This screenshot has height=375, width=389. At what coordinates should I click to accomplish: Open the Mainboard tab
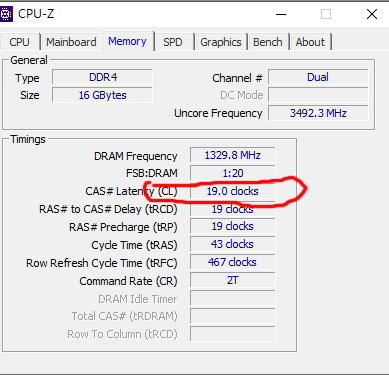71,42
